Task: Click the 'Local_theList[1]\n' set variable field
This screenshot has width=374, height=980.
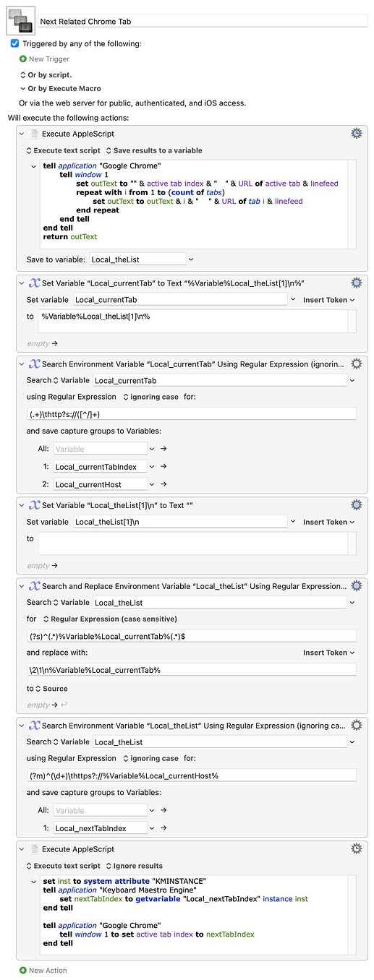Action: 180,522
